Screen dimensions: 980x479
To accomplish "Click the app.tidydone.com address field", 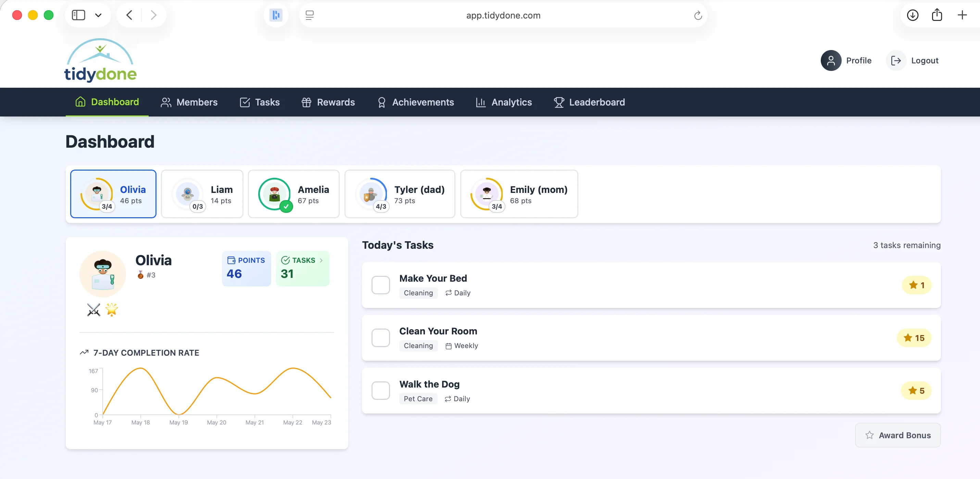I will click(503, 15).
